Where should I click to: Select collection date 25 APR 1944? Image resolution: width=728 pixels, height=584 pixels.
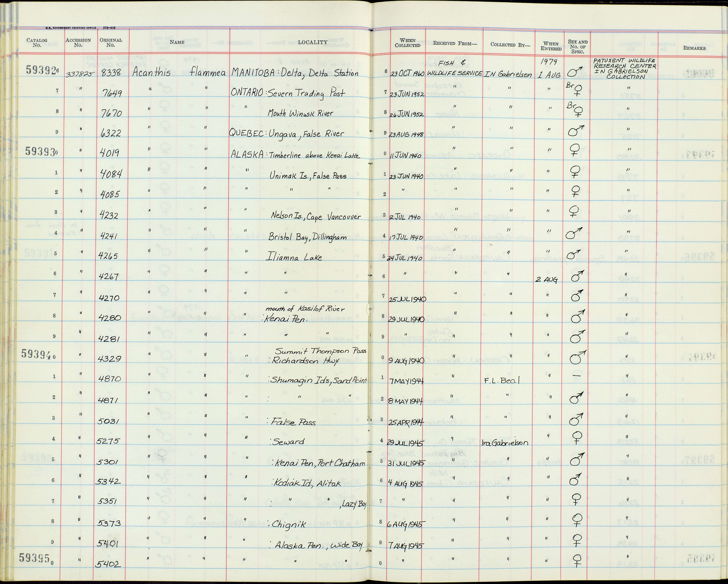pyautogui.click(x=406, y=422)
